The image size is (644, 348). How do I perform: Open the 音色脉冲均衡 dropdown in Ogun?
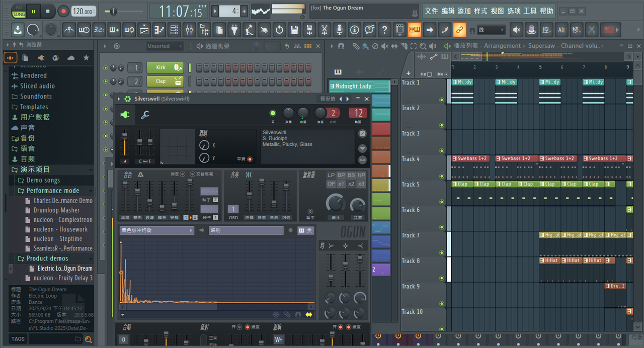pos(156,230)
